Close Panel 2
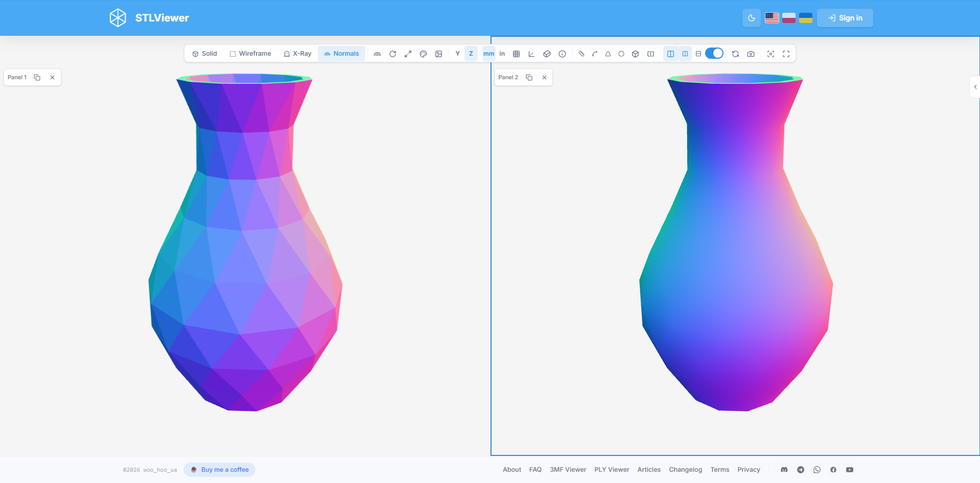980x483 pixels. (545, 77)
